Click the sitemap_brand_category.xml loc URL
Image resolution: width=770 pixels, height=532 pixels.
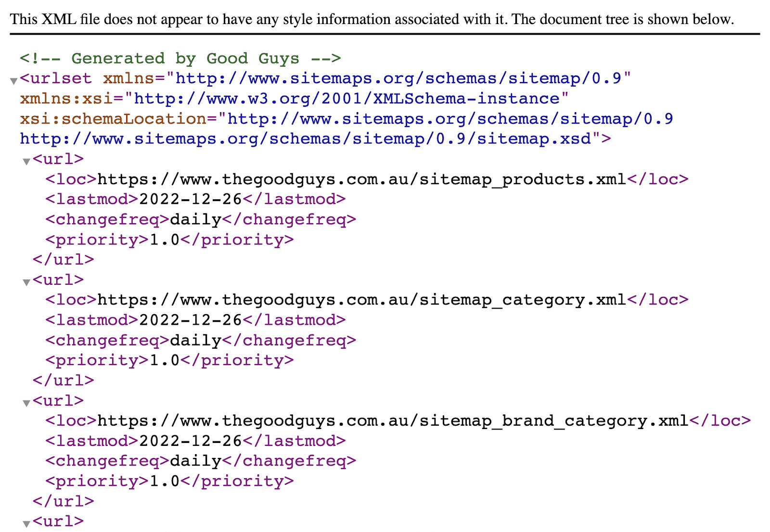393,421
